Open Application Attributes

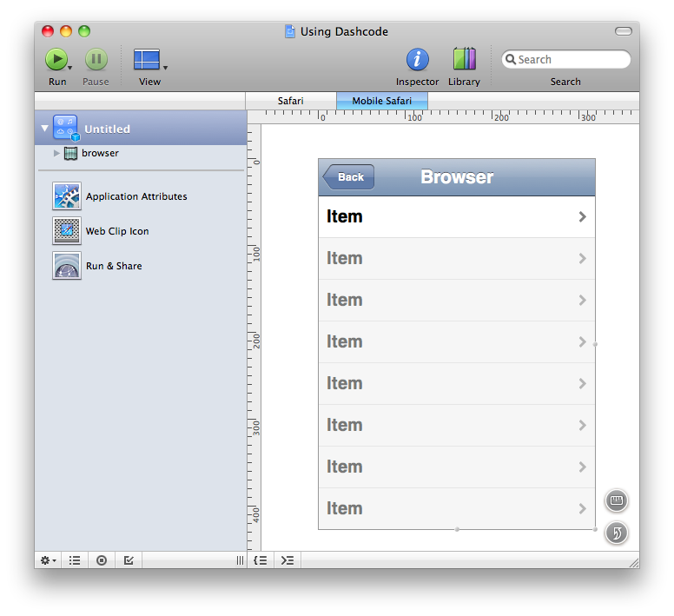(x=67, y=196)
